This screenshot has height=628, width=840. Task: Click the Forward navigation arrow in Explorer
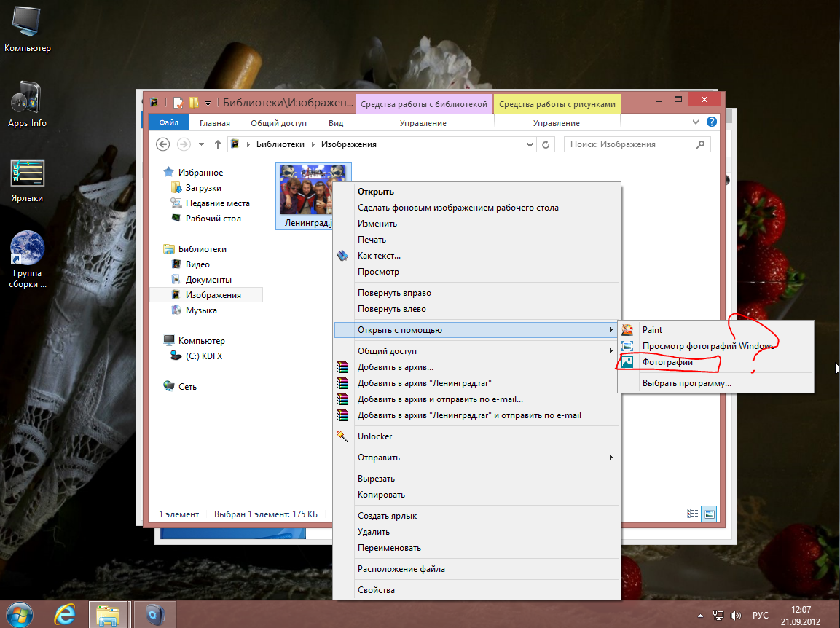(x=184, y=144)
